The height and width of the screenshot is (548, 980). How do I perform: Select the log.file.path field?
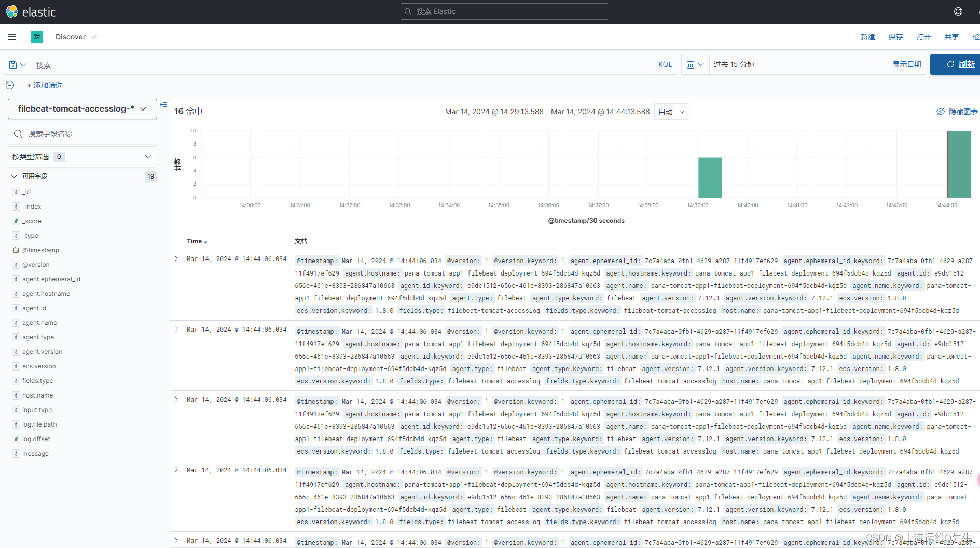click(x=39, y=424)
